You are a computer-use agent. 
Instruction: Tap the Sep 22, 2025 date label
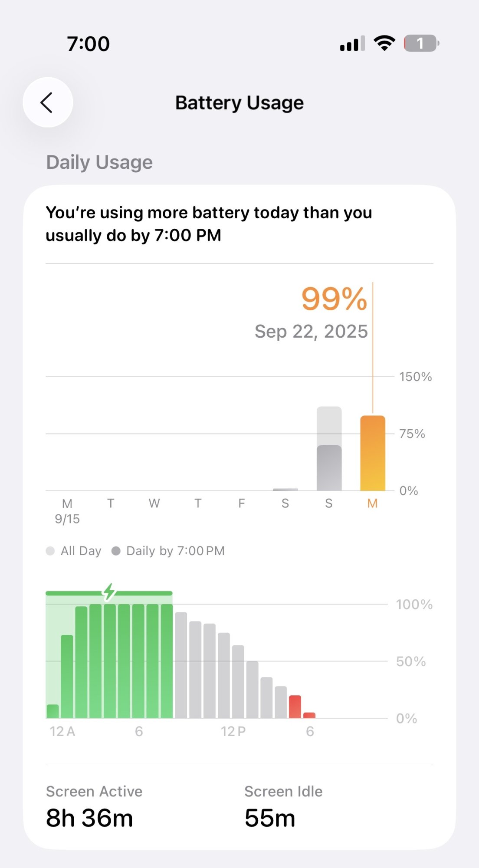pos(311,332)
